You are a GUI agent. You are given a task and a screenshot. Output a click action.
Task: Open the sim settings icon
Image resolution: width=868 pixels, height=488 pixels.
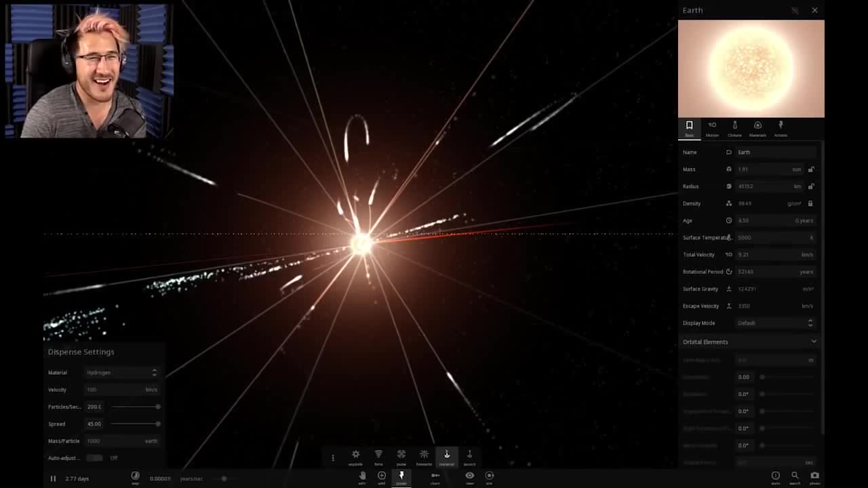tap(490, 478)
